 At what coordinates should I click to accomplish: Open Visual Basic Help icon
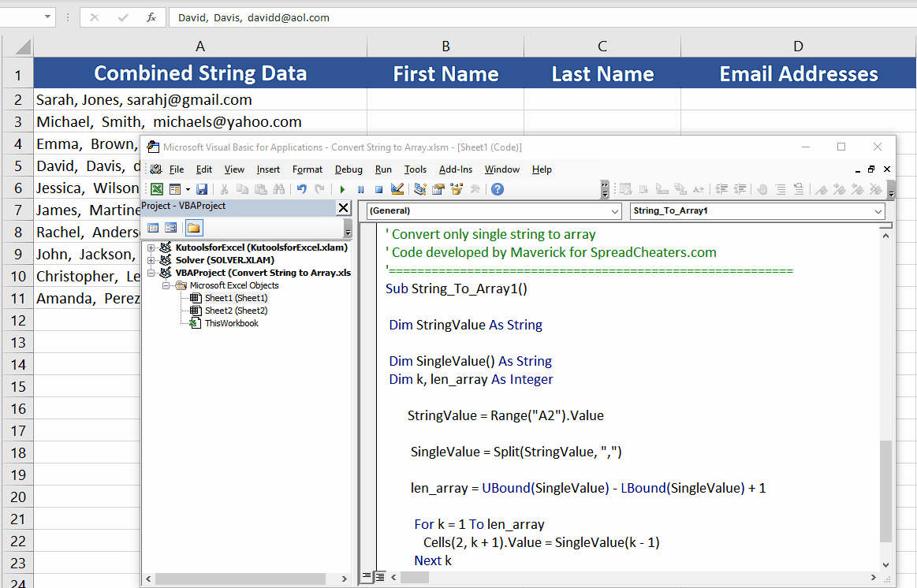[x=498, y=189]
